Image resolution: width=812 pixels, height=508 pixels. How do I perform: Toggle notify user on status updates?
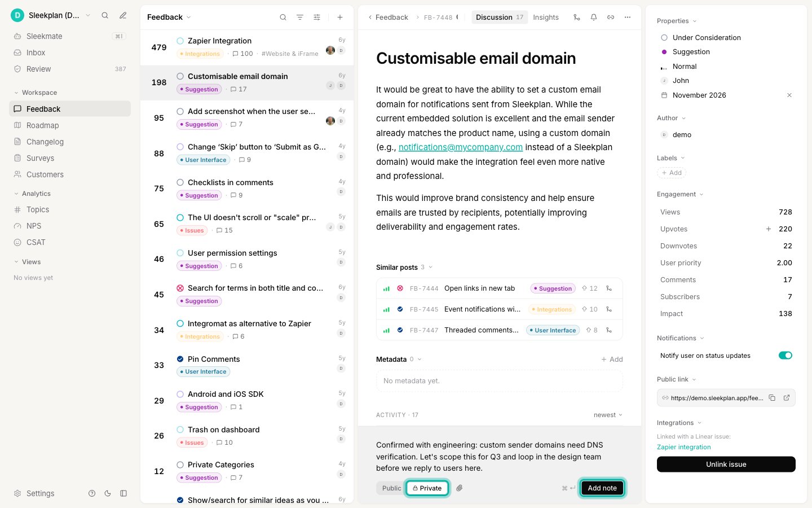point(785,356)
